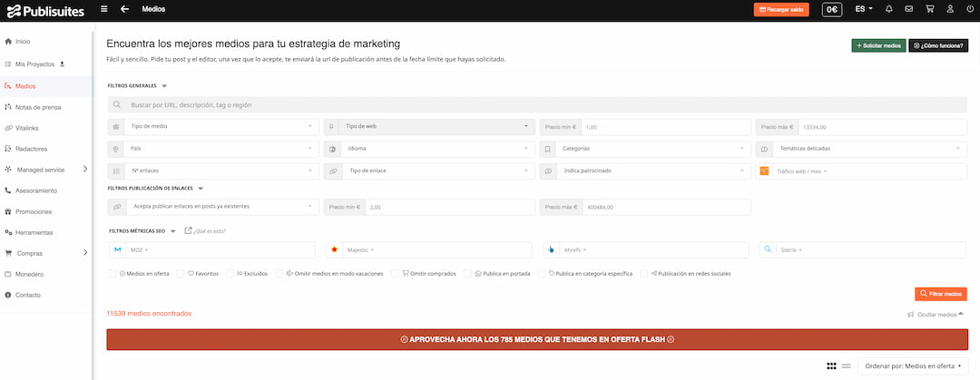Screen dimensions: 980x380
Task: Click the URL search input field
Action: (x=535, y=105)
